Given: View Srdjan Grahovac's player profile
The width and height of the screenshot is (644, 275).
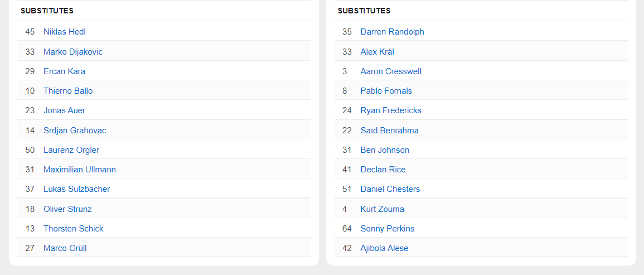Looking at the screenshot, I should pyautogui.click(x=75, y=131).
